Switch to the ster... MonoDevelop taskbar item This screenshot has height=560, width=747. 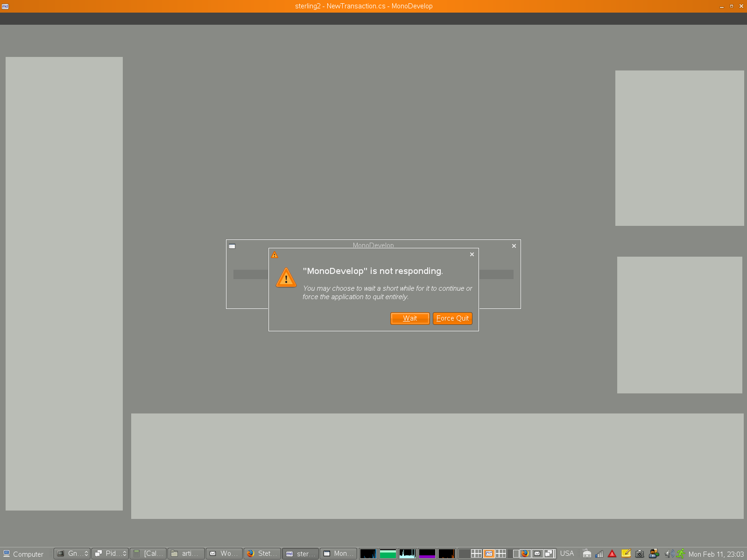coord(300,553)
